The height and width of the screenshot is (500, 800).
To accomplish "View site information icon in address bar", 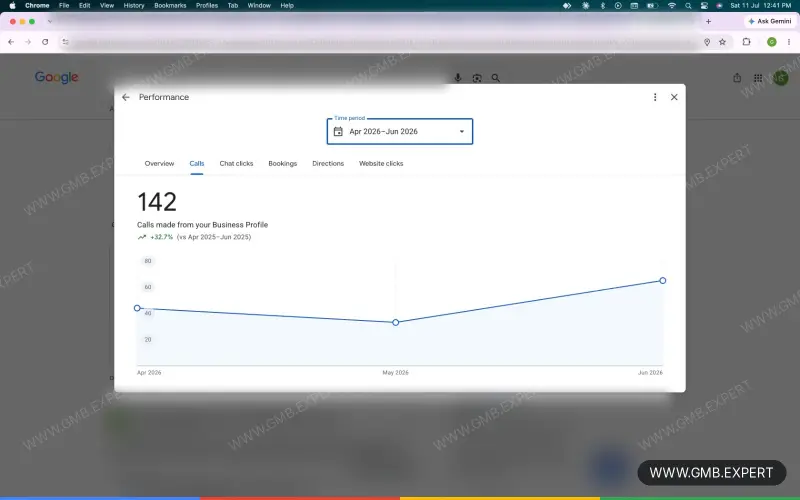I will coord(65,42).
